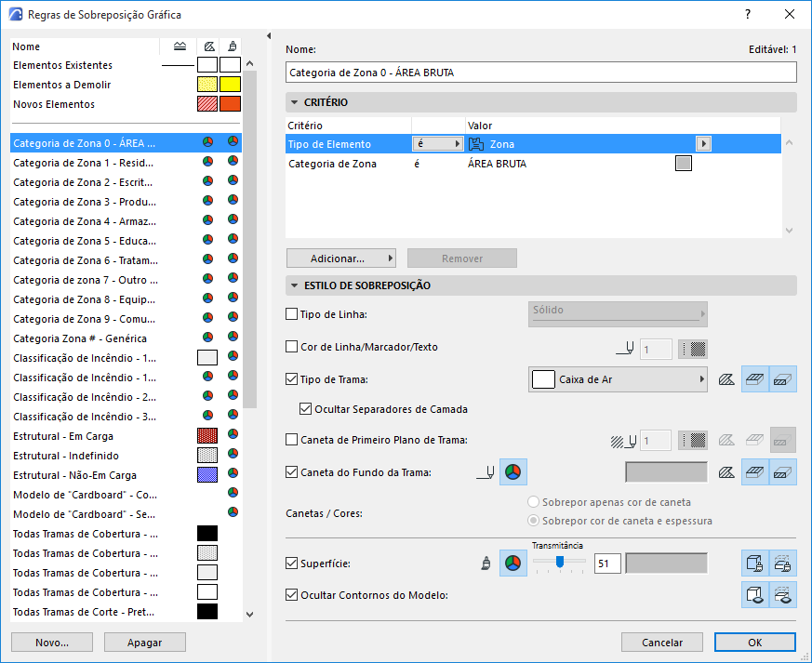This screenshot has width=812, height=663.
Task: Click surface icon of Modelo de Cardboard - Co...
Action: point(233,493)
